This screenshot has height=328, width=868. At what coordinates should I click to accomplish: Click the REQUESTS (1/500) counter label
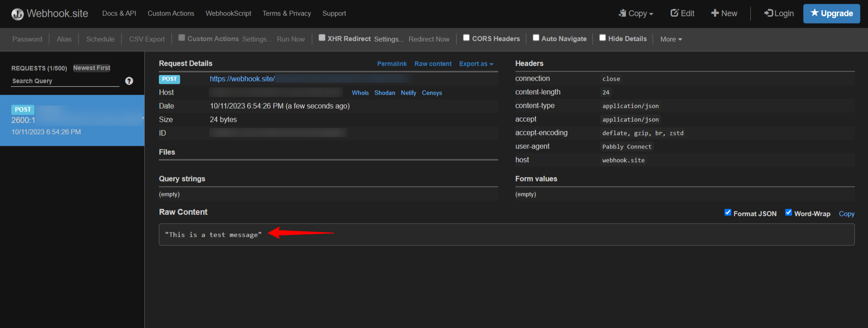click(39, 68)
